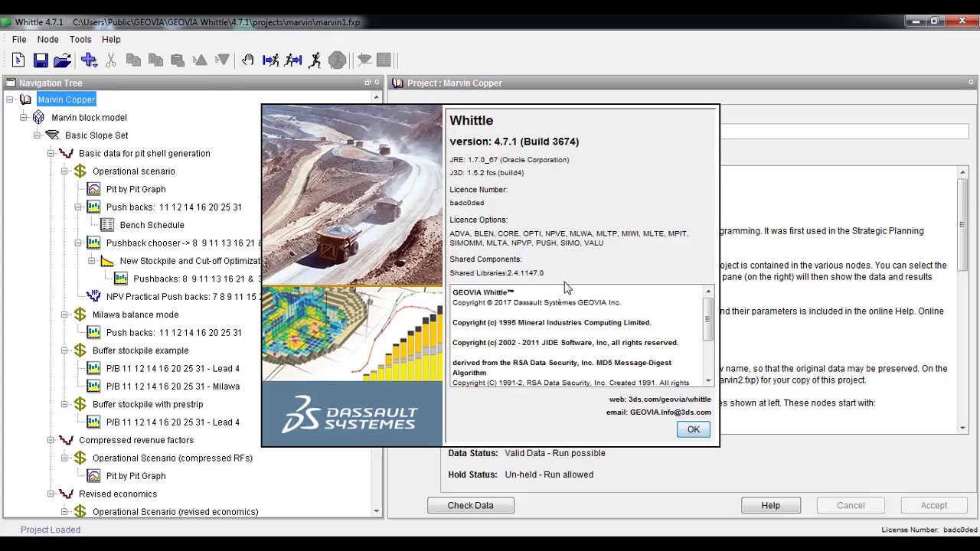Open the Node menu
The image size is (980, 551).
(47, 39)
